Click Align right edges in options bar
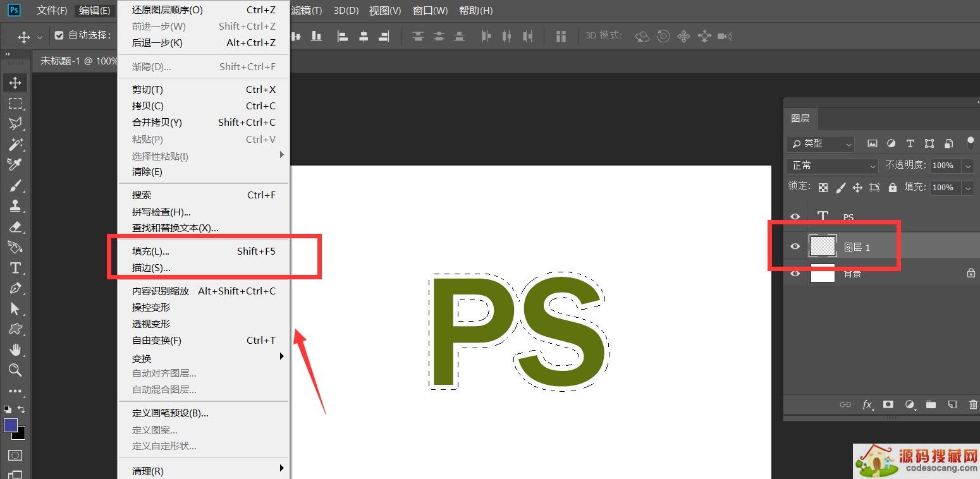980x479 pixels. coord(384,36)
